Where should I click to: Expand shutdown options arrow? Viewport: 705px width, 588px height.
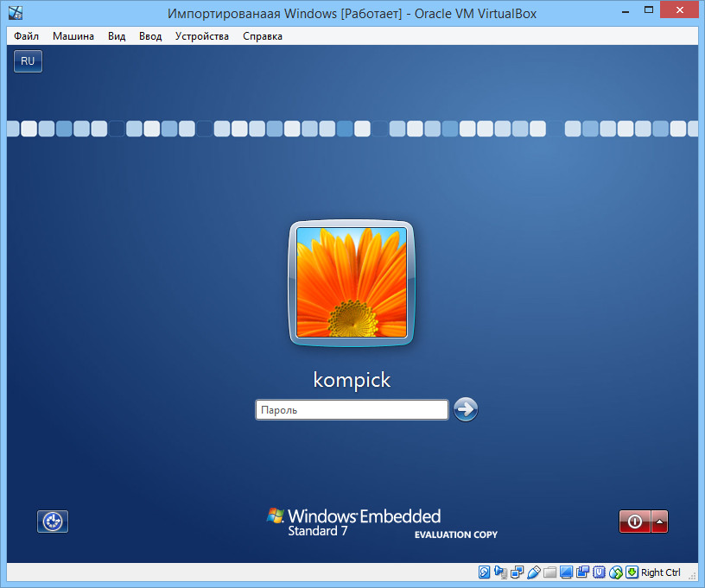tap(659, 522)
